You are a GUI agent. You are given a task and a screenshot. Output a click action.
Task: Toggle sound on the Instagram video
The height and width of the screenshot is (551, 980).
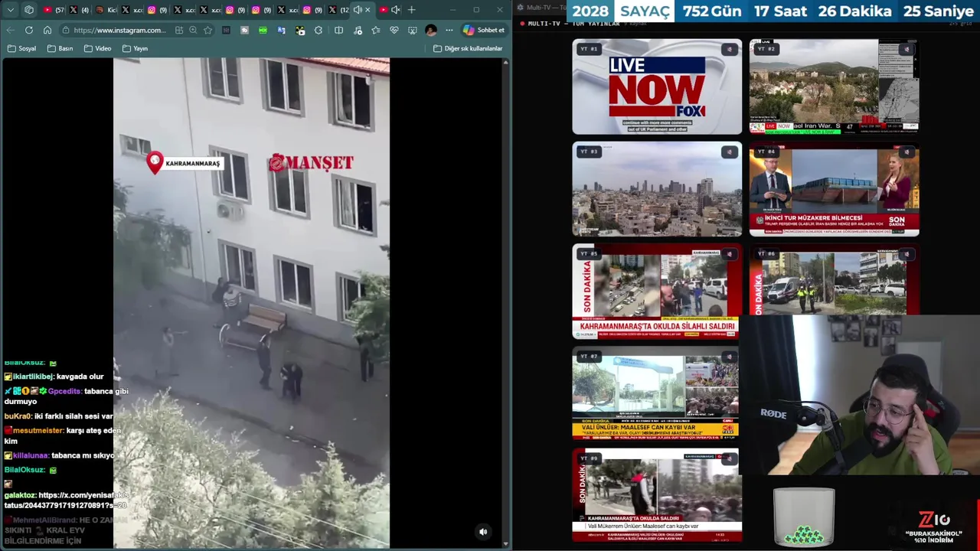[483, 532]
